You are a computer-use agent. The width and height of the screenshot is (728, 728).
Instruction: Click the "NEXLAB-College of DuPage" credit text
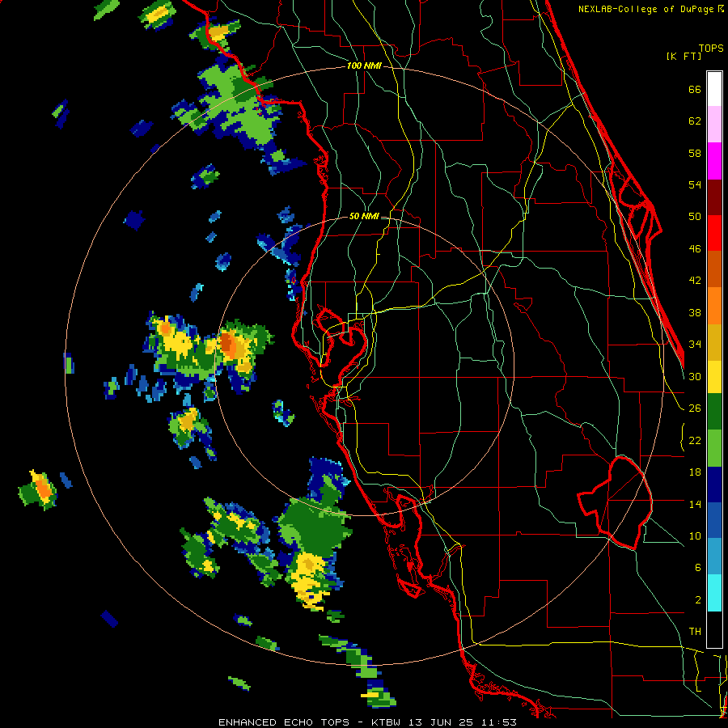click(647, 9)
